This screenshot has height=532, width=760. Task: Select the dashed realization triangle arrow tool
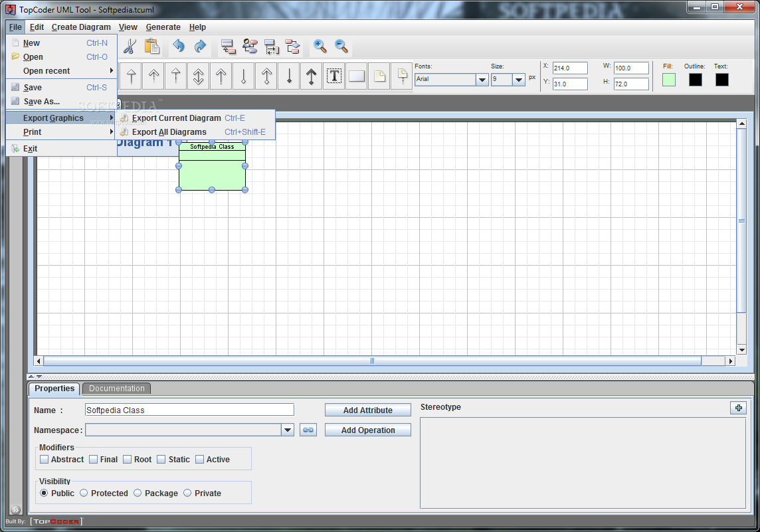176,76
